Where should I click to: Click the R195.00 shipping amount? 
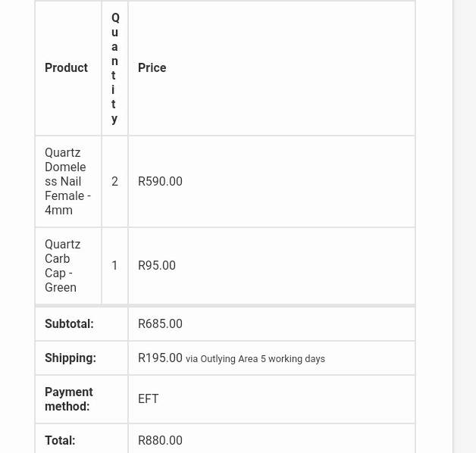tap(160, 358)
